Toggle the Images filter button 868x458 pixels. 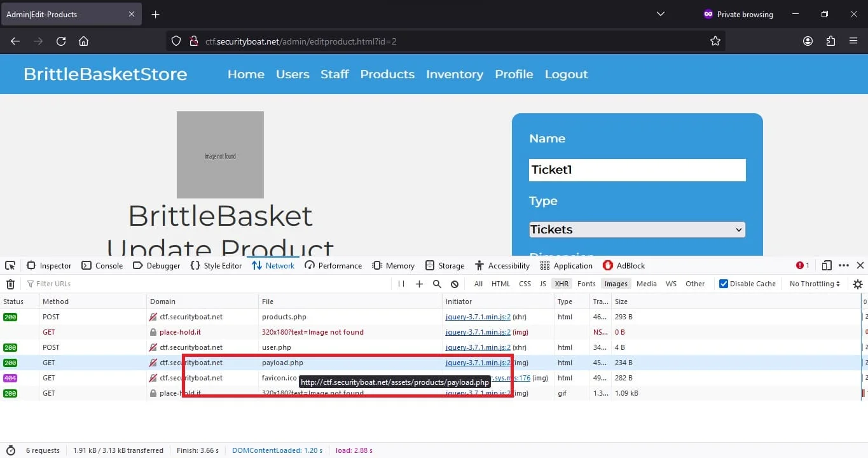point(616,284)
